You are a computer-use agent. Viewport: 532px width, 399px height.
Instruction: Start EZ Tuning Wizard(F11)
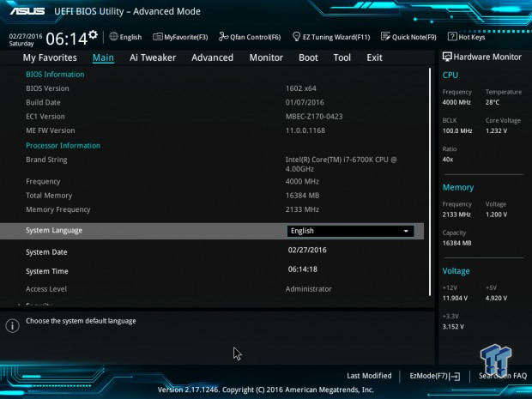(x=331, y=37)
